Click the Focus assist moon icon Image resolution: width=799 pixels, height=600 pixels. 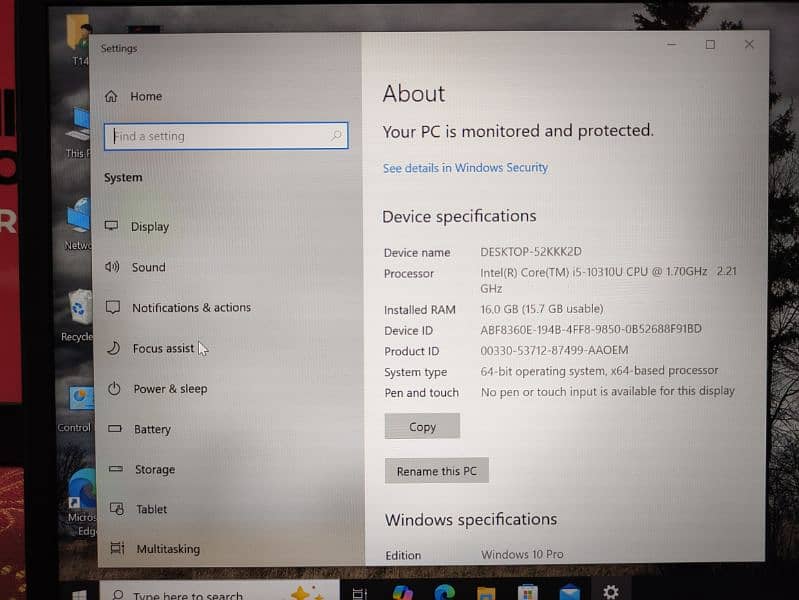[113, 348]
